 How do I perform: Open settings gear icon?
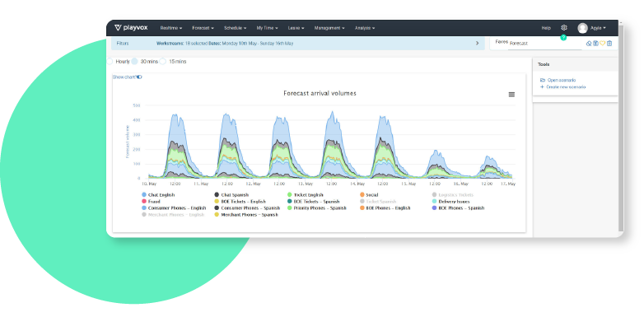pyautogui.click(x=564, y=28)
